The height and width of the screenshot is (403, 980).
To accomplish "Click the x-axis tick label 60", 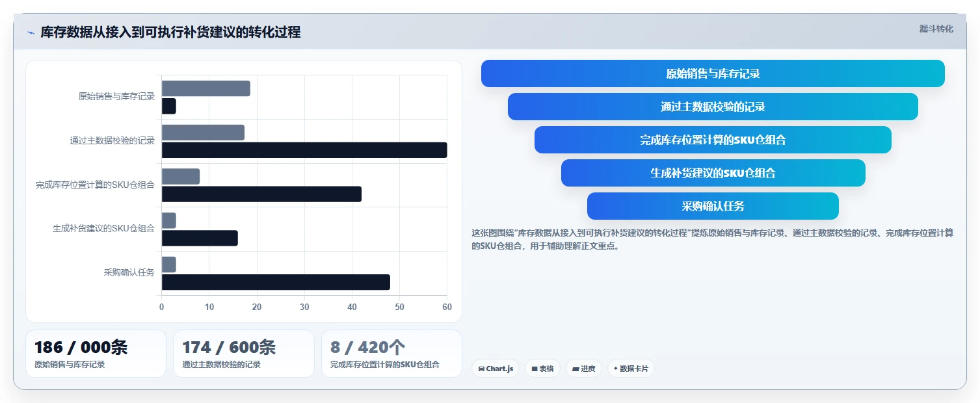I will coord(447,307).
